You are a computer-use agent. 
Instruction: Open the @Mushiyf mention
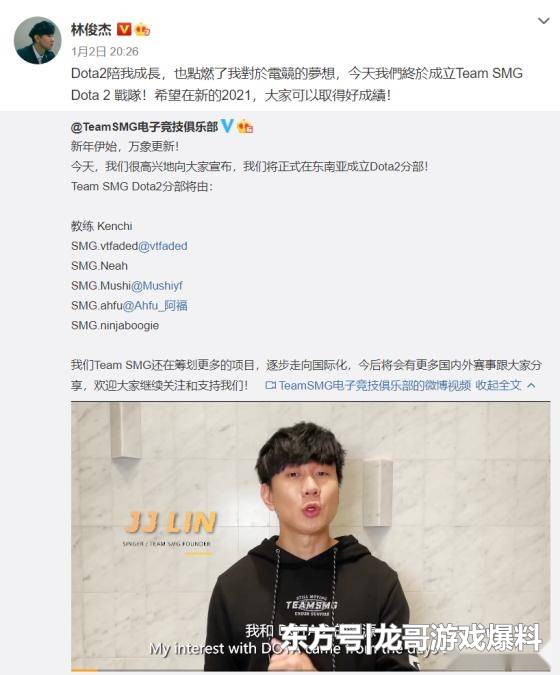[x=157, y=285]
